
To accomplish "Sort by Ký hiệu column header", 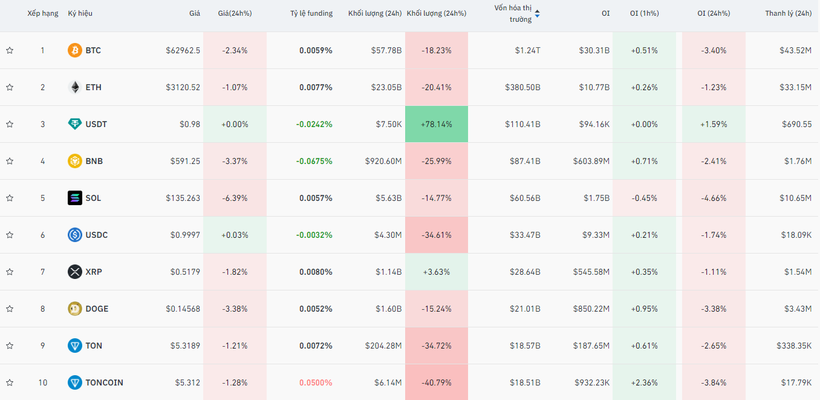I will point(80,14).
